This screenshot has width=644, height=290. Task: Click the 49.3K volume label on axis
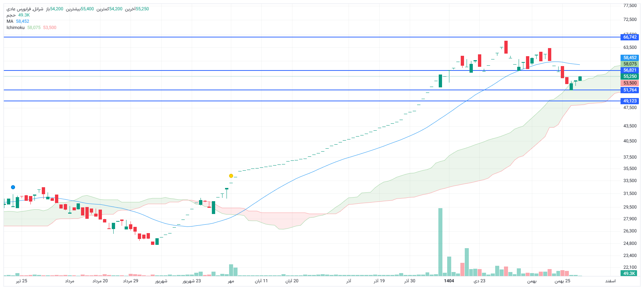pos(629,273)
